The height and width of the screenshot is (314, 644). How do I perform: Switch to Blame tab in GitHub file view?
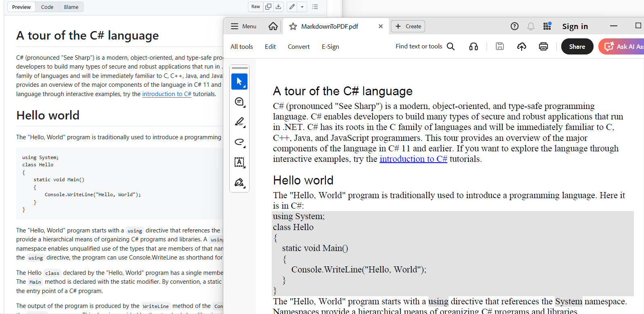click(71, 7)
